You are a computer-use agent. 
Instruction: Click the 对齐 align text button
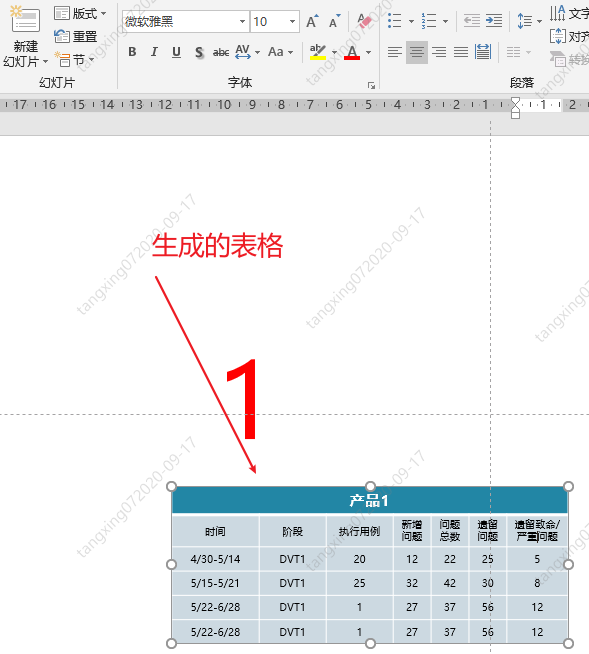click(x=569, y=37)
